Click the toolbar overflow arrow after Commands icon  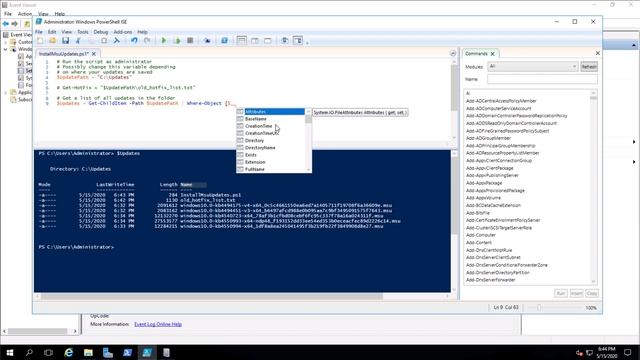click(307, 42)
